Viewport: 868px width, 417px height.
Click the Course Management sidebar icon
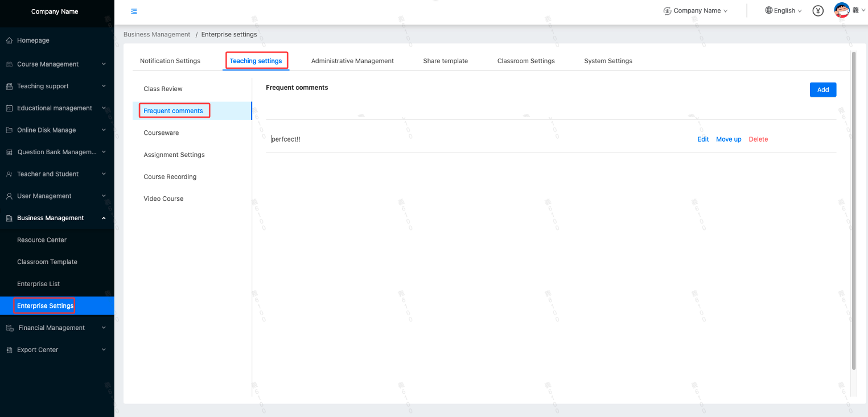(9, 64)
